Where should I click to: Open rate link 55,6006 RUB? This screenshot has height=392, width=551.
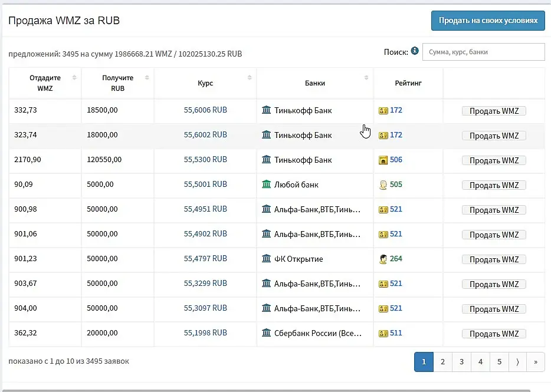205,110
